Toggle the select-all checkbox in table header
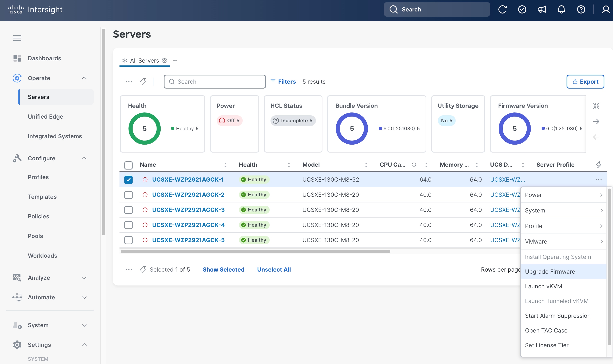 click(128, 165)
